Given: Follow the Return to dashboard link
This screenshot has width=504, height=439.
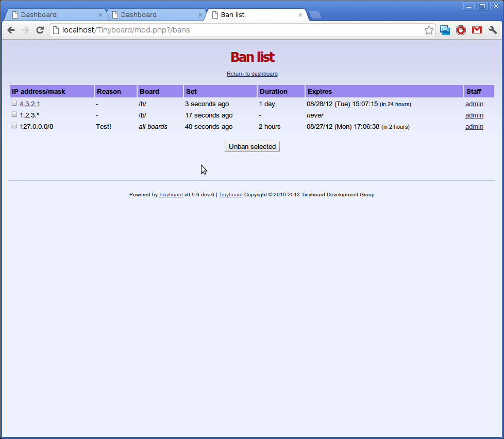Looking at the screenshot, I should click(x=252, y=74).
